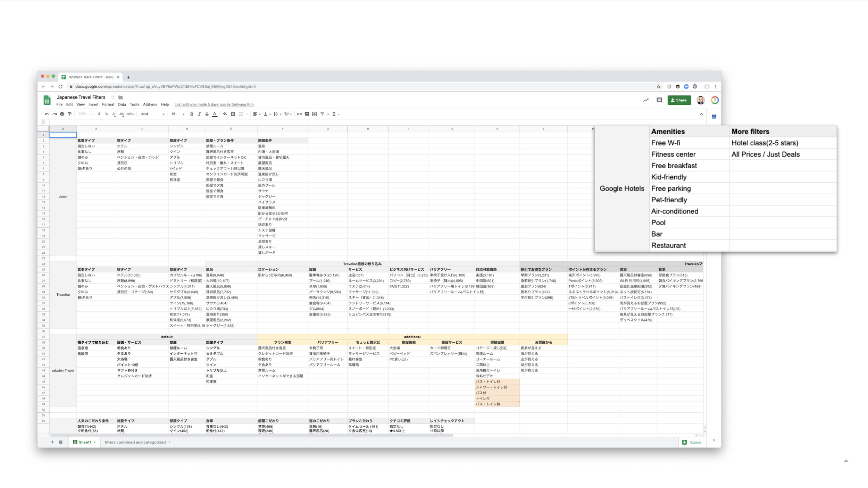The width and height of the screenshot is (868, 488).
Task: Click the insert link icon
Action: point(299,114)
